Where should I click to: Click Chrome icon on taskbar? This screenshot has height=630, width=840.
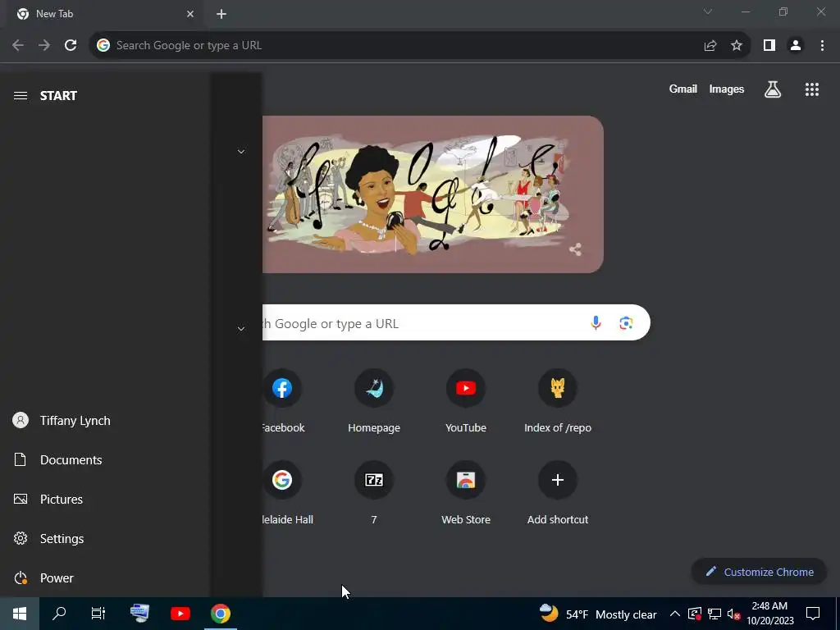click(x=220, y=614)
